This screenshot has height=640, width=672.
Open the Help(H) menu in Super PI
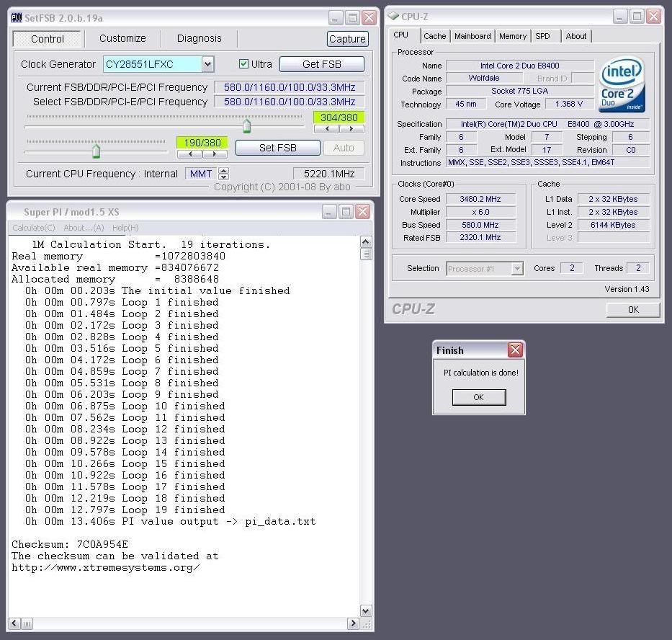coord(125,228)
